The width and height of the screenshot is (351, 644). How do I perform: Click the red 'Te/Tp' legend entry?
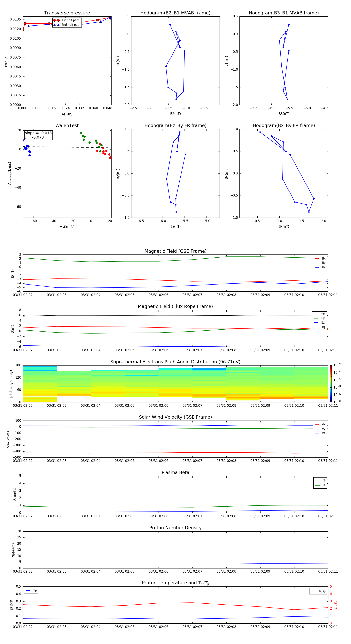pos(318,591)
